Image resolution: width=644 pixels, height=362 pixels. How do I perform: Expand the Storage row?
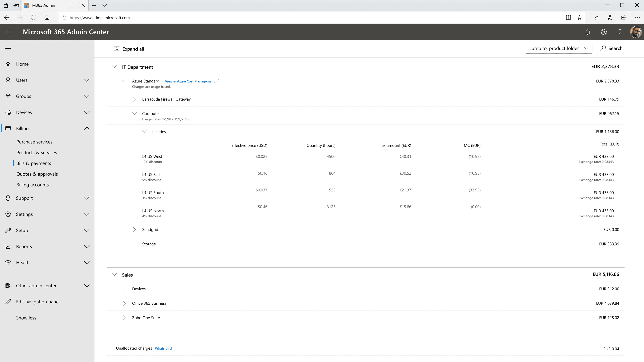click(x=134, y=244)
